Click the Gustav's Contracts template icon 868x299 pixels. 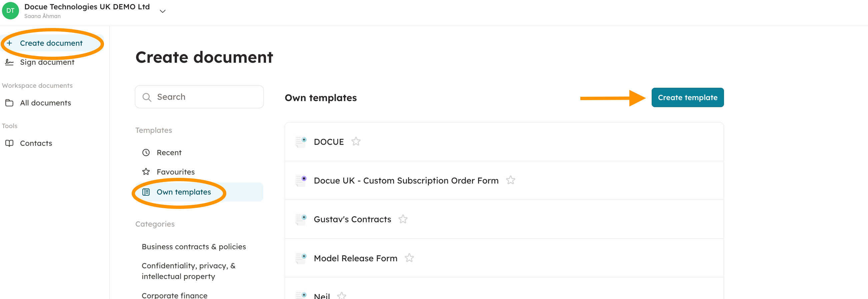301,219
